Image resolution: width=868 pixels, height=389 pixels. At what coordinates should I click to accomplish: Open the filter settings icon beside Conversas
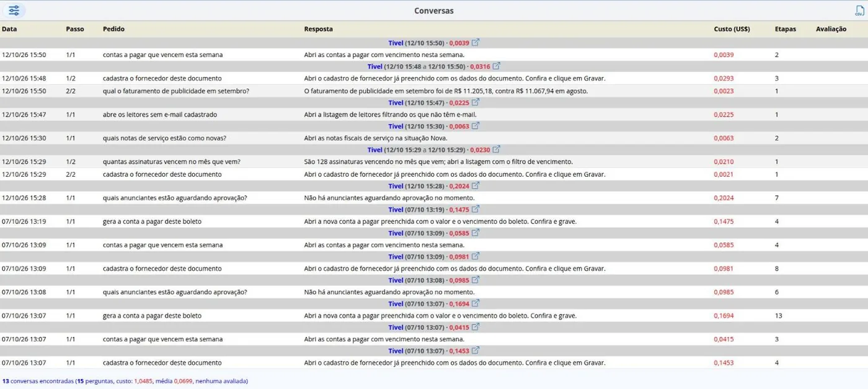pos(14,11)
